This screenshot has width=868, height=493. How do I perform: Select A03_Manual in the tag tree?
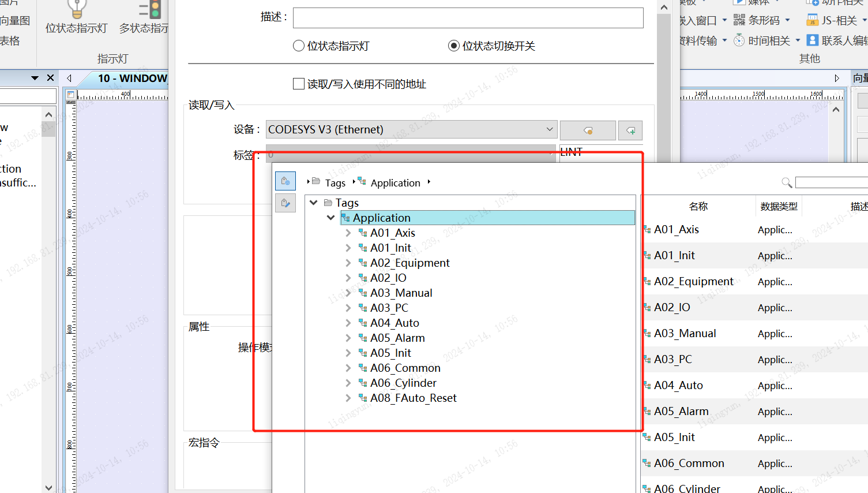tap(401, 293)
